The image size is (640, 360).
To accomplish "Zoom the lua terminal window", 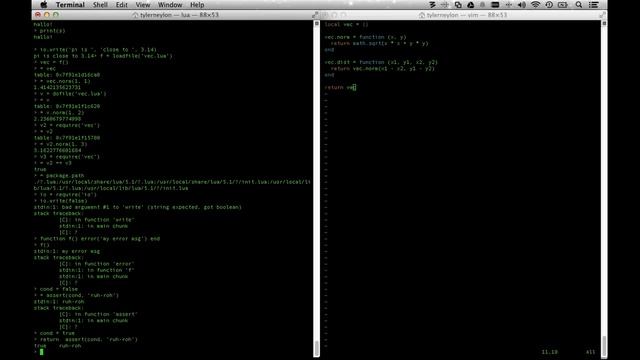I will coord(56,15).
